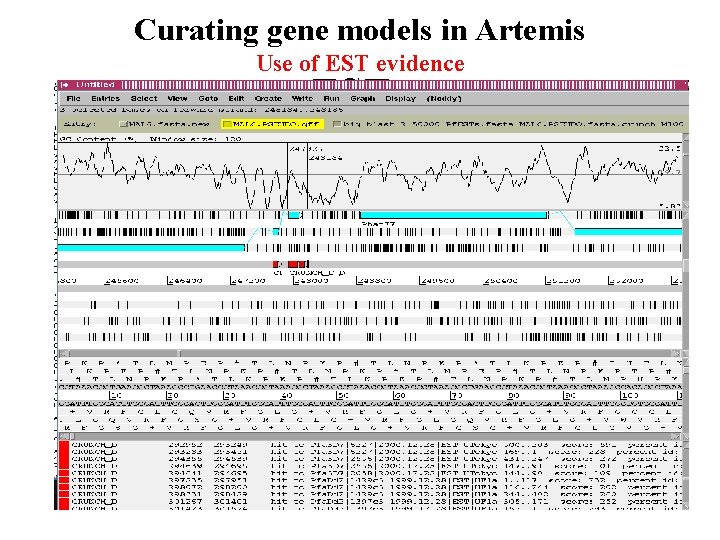720x540 pixels.
Task: Open the Run menu
Action: (x=331, y=98)
